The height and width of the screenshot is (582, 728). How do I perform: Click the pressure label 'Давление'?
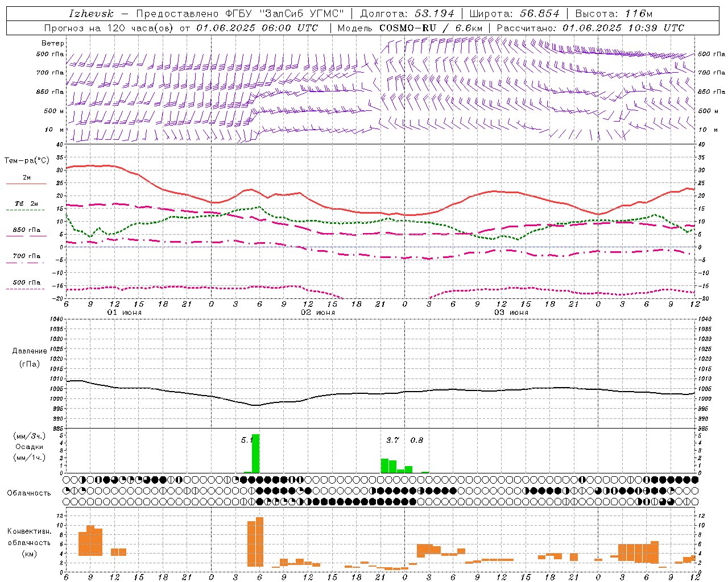coord(30,351)
